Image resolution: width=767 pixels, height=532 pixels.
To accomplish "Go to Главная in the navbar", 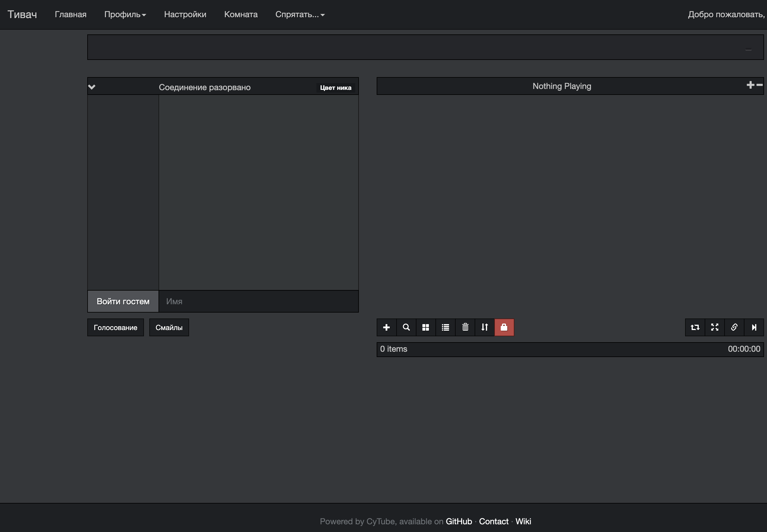I will [70, 14].
